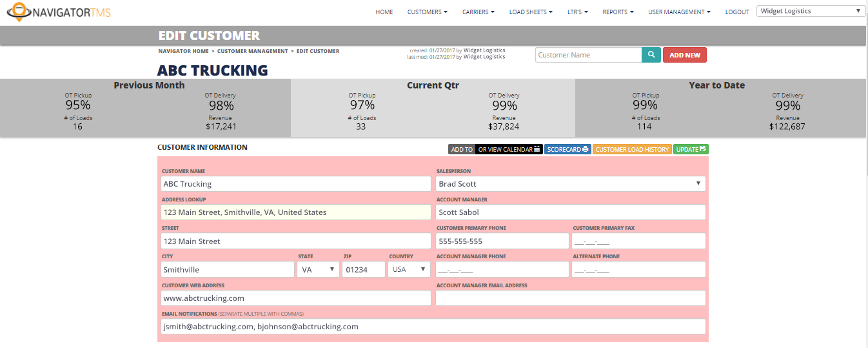Click the Email Notifications input field

433,327
